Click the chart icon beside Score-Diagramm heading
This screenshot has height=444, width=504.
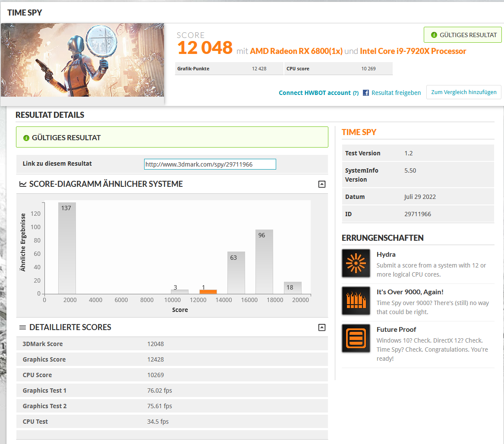(23, 184)
